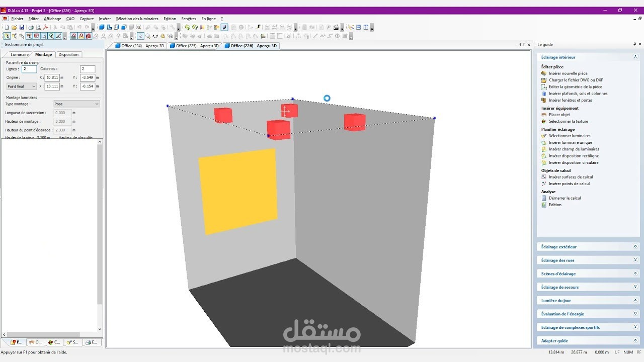Image resolution: width=644 pixels, height=362 pixels.
Task: Cut the selection with the scissors icon
Action: click(x=56, y=27)
